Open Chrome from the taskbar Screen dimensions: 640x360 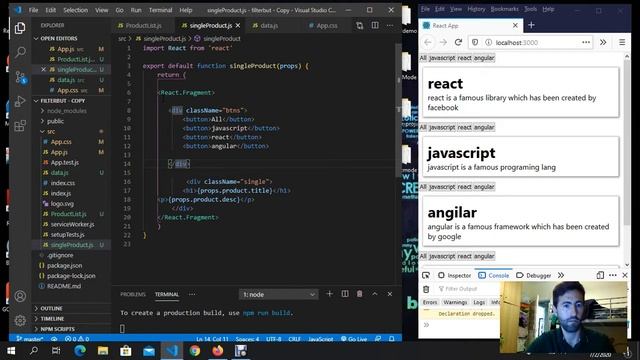(195, 351)
